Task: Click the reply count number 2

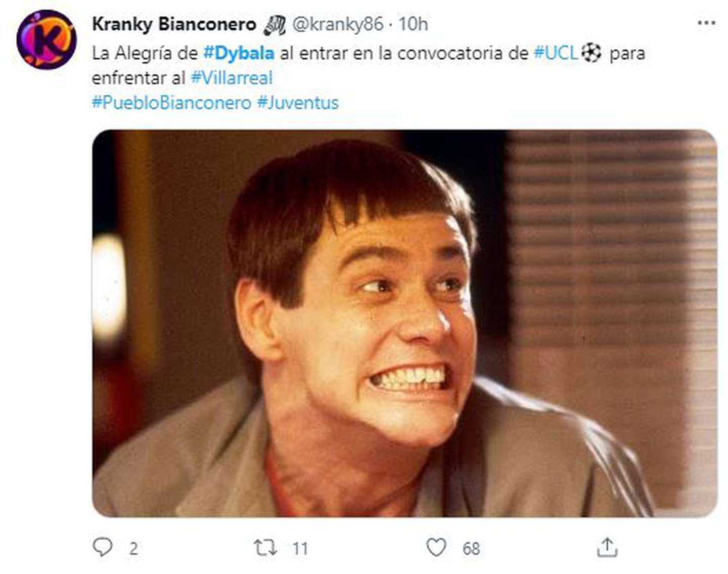Action: pyautogui.click(x=133, y=549)
